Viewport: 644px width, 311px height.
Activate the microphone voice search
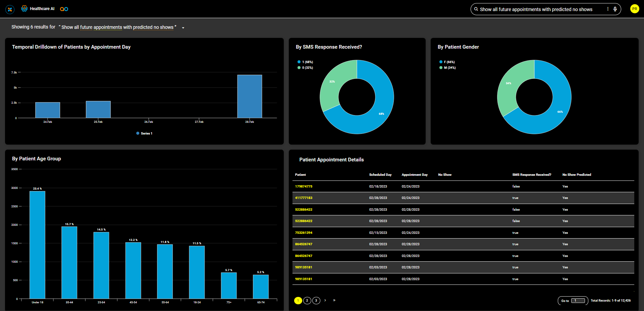[615, 9]
